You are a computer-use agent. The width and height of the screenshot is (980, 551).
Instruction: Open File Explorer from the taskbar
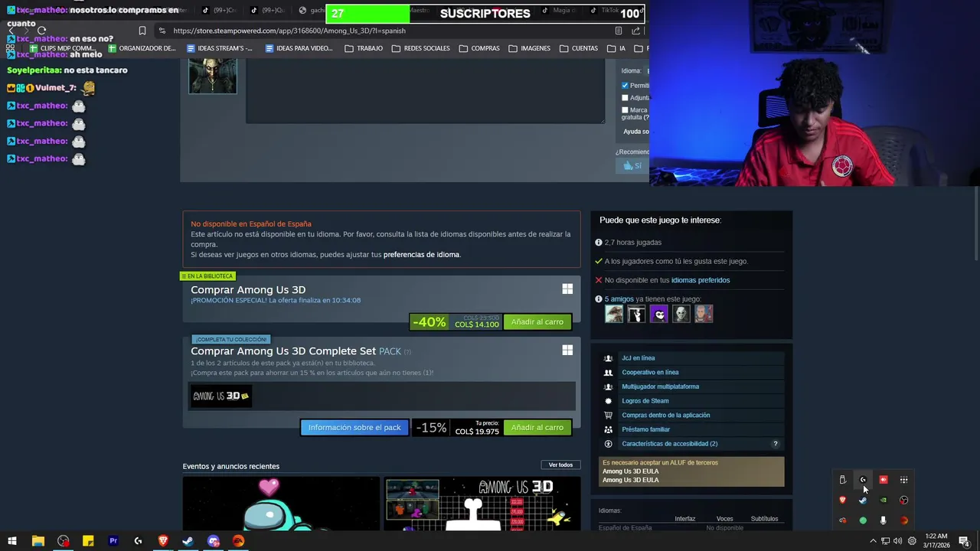(x=38, y=541)
